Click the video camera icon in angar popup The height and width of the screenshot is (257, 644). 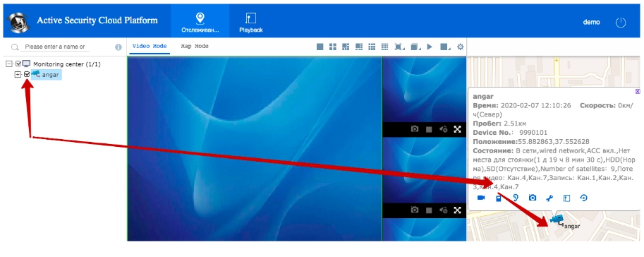(481, 198)
